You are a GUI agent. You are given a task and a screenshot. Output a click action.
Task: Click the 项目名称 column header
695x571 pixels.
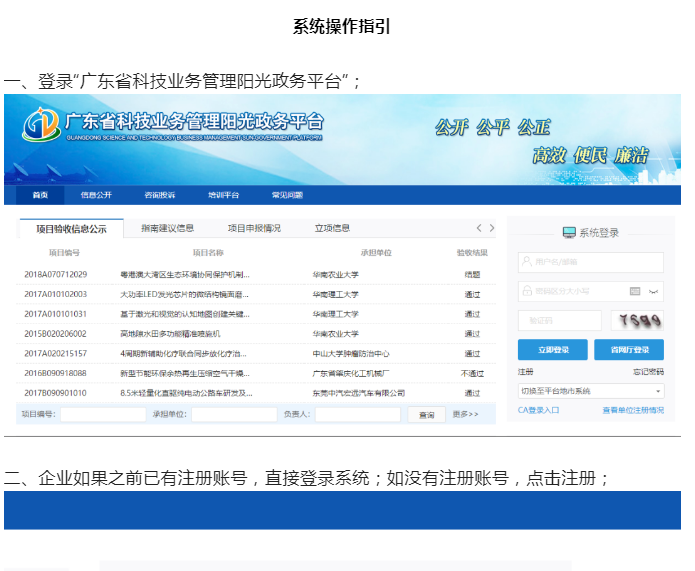point(208,253)
